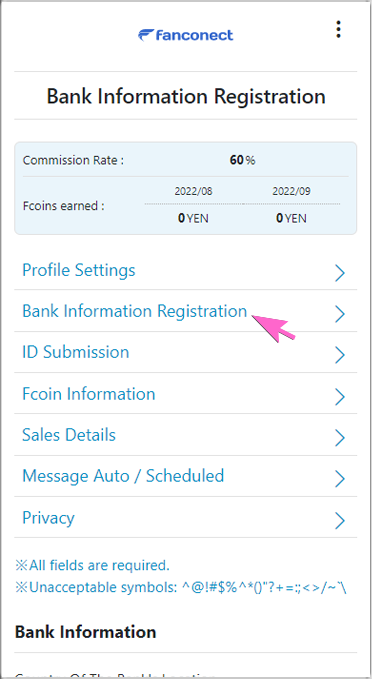
Task: View Sales Details
Action: click(x=69, y=435)
